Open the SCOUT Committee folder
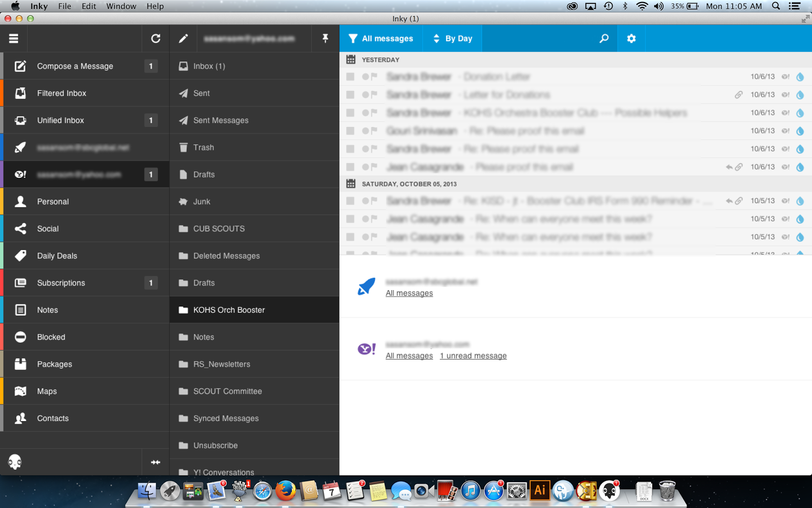Image resolution: width=812 pixels, height=508 pixels. click(x=254, y=391)
